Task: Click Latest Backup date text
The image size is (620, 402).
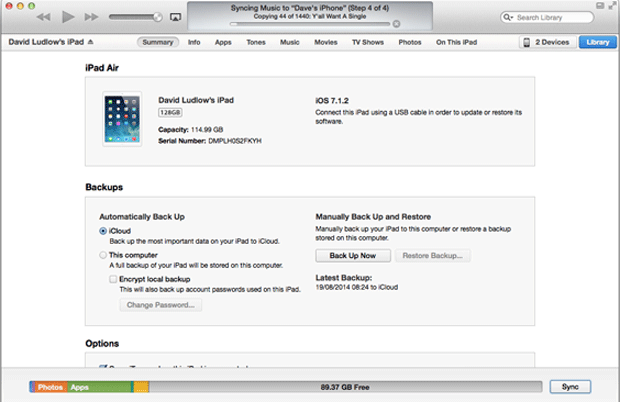Action: [x=357, y=287]
